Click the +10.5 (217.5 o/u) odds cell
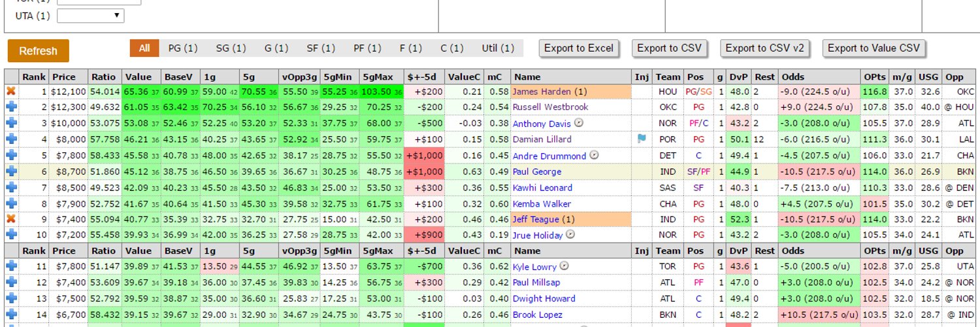 [819, 315]
